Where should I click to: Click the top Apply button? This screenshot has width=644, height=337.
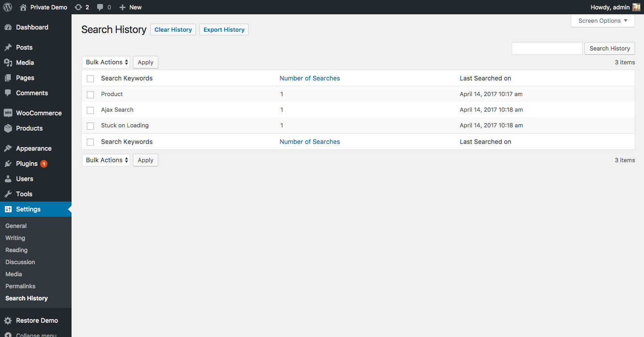[145, 62]
